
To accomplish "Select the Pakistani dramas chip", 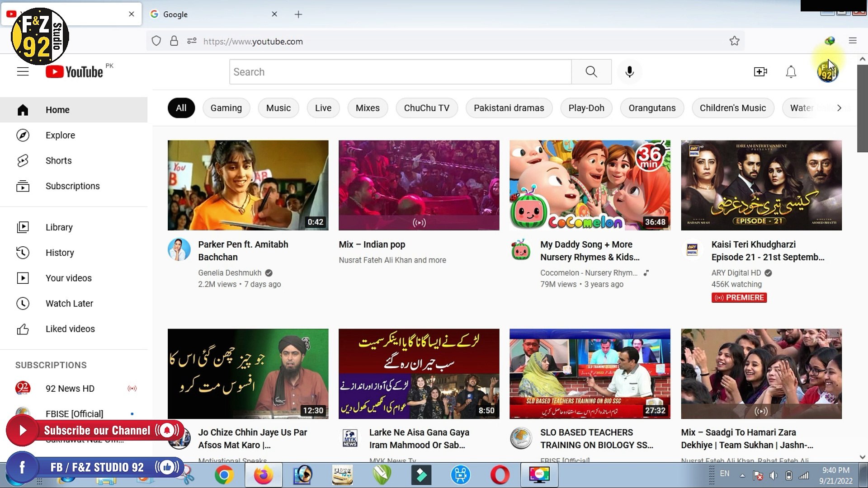I will tap(509, 108).
